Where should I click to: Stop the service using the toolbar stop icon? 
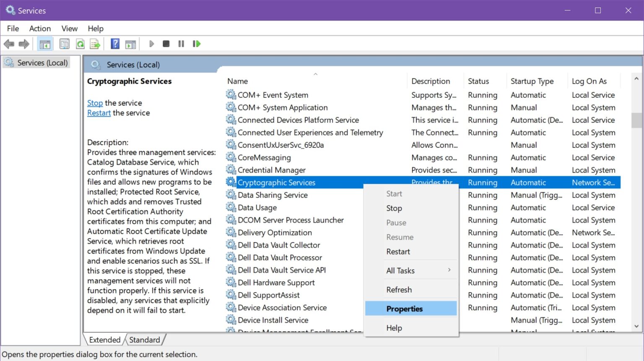click(x=166, y=44)
